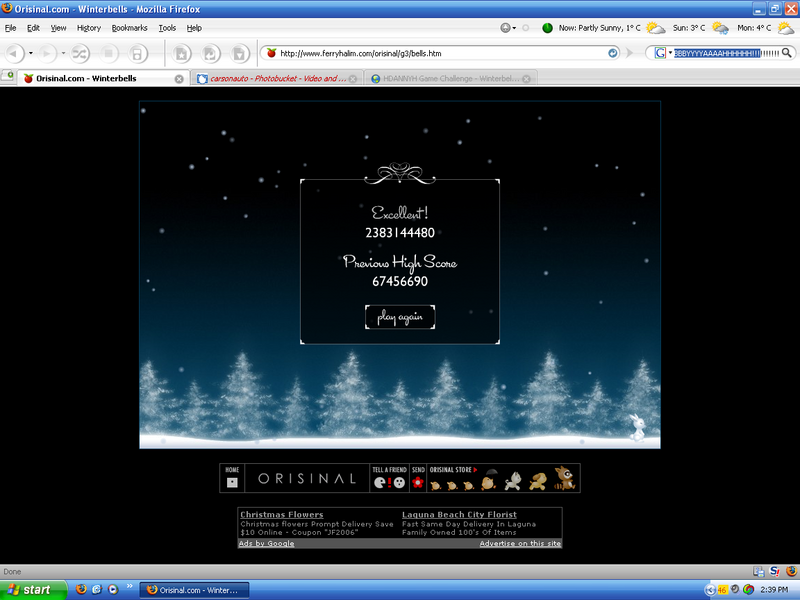
Task: Click the magnifier search icon
Action: pos(787,53)
